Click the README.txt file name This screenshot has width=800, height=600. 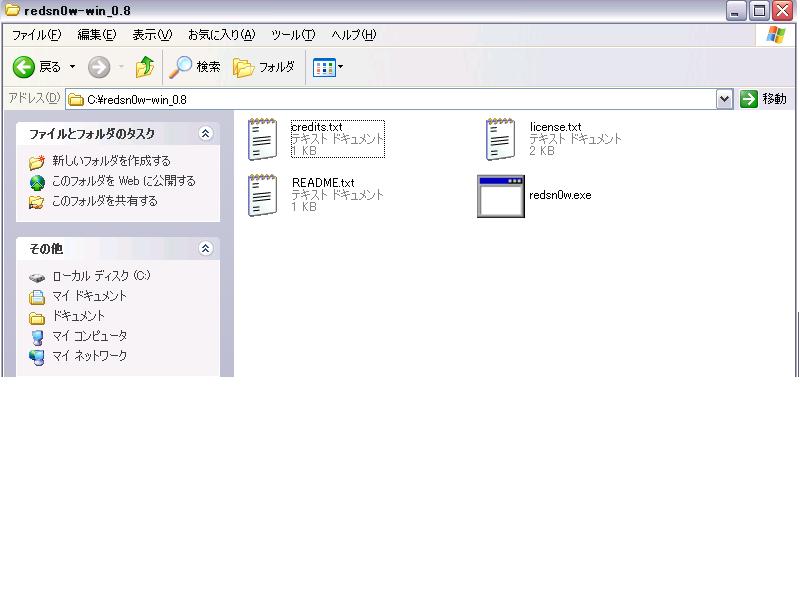(323, 183)
